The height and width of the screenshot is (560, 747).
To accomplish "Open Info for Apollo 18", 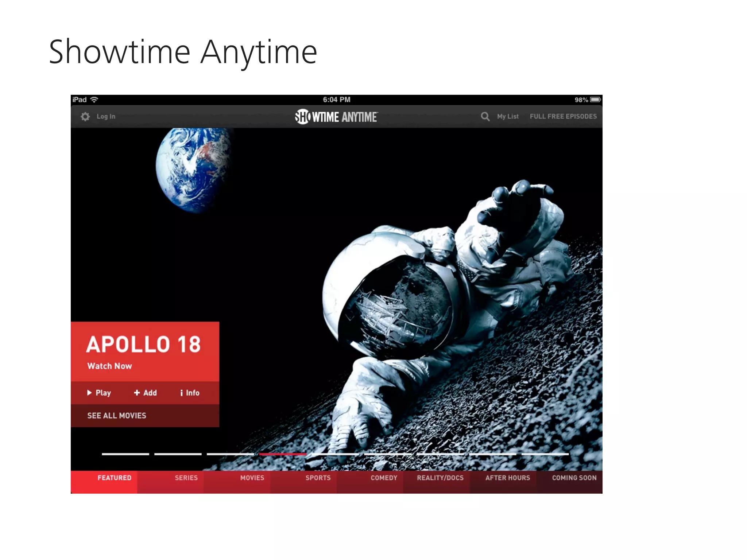I will pyautogui.click(x=190, y=393).
